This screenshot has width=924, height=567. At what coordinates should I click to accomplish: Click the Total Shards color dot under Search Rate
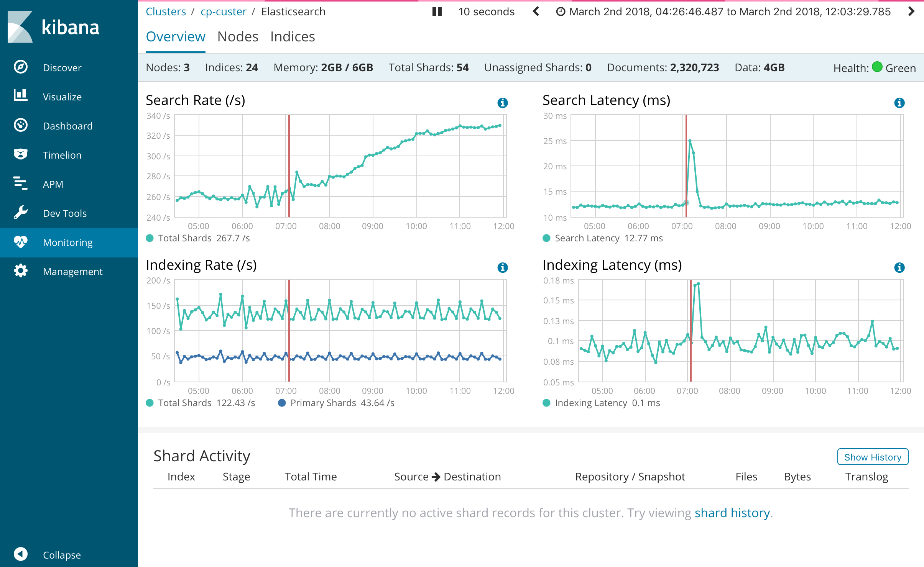(x=150, y=238)
